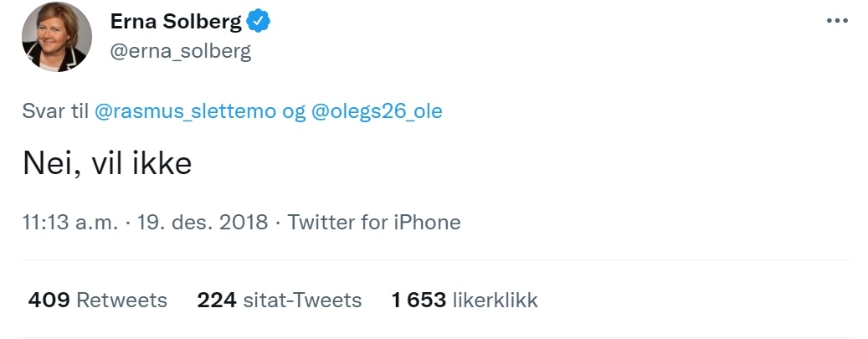The image size is (868, 339).
Task: Open the three-dot more options menu
Action: point(837,21)
